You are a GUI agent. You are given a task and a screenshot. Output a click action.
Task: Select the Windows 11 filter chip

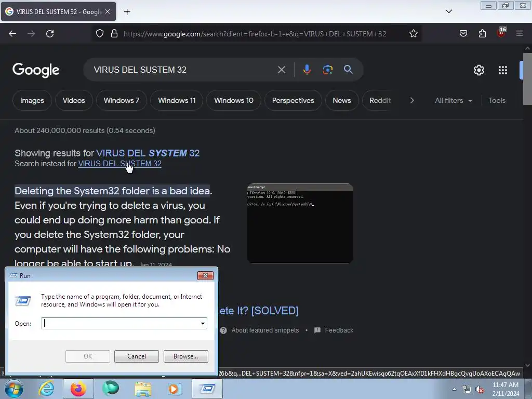coord(177,100)
